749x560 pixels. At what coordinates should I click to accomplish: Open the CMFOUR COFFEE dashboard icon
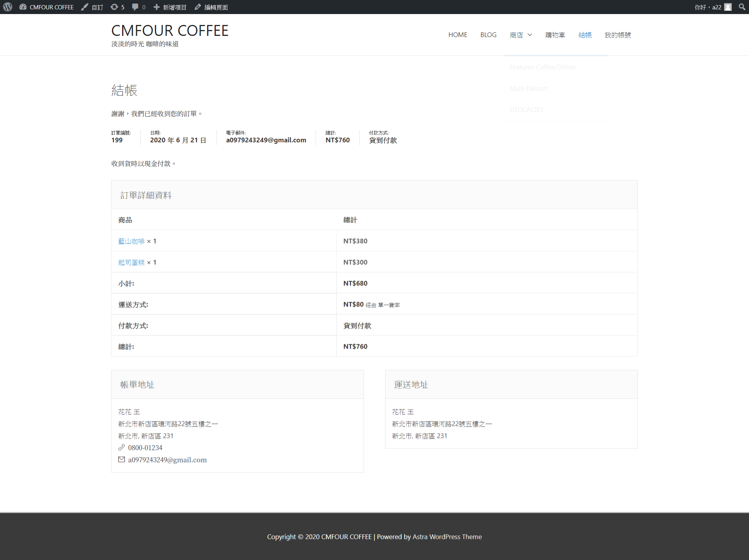23,7
